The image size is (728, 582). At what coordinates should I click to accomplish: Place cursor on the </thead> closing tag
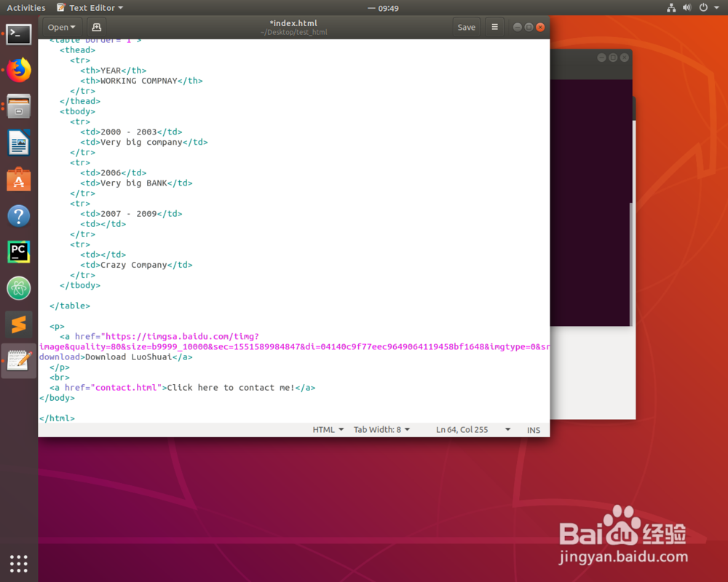coord(80,101)
